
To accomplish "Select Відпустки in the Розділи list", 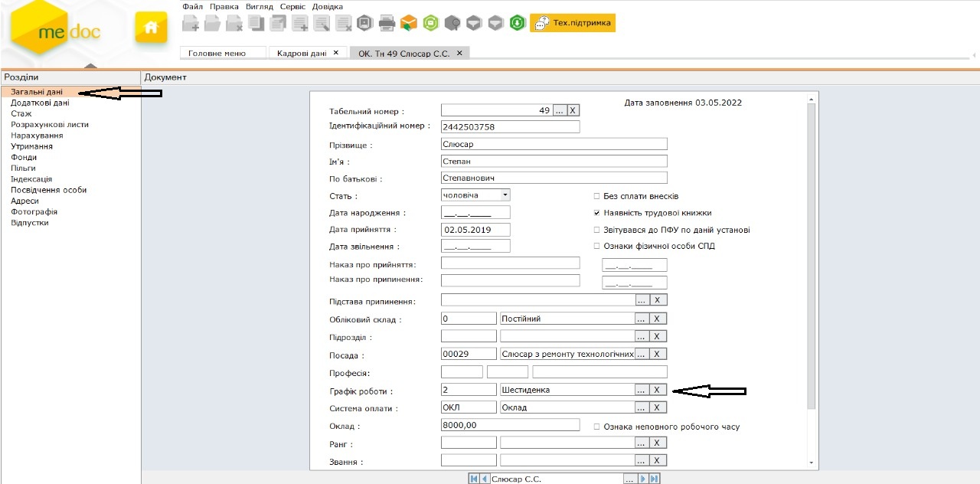I will (x=30, y=223).
